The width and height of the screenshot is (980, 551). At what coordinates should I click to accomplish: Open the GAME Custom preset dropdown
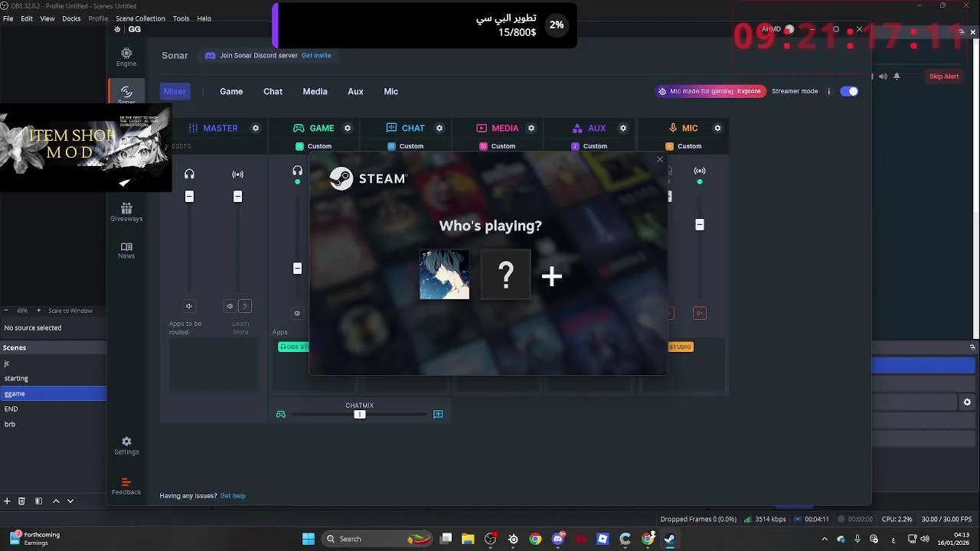(314, 146)
